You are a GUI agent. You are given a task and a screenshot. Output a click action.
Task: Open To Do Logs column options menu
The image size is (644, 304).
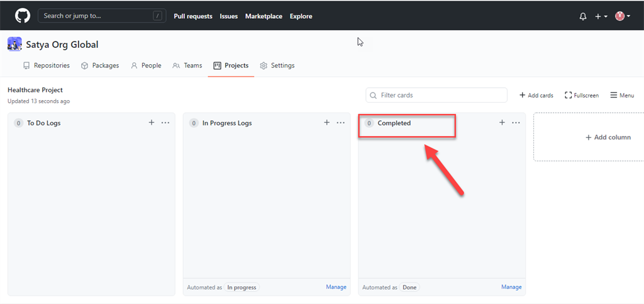pos(165,123)
